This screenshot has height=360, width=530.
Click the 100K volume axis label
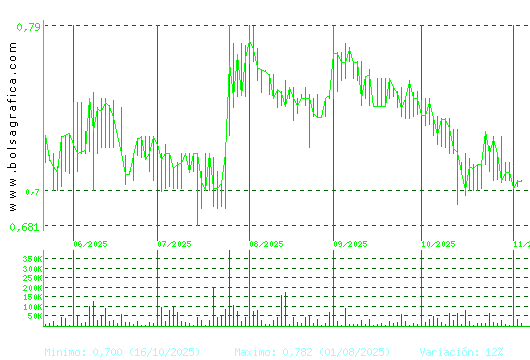[32, 307]
